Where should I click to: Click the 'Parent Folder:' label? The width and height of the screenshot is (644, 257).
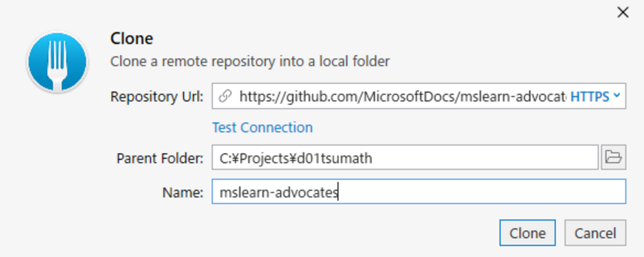coord(160,158)
